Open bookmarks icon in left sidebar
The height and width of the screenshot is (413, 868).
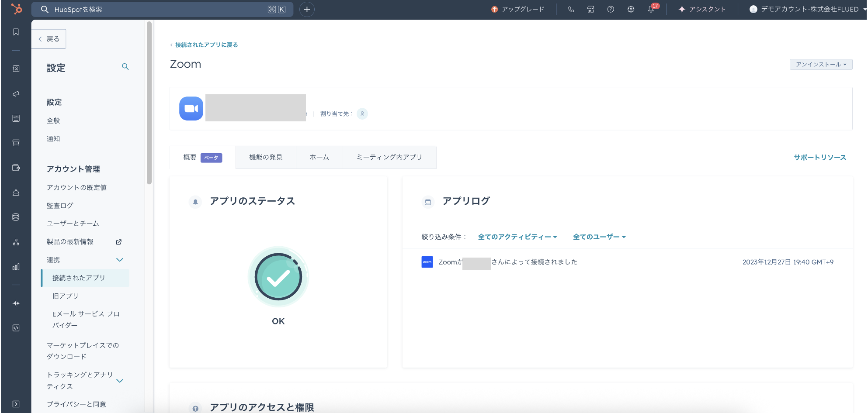(16, 32)
